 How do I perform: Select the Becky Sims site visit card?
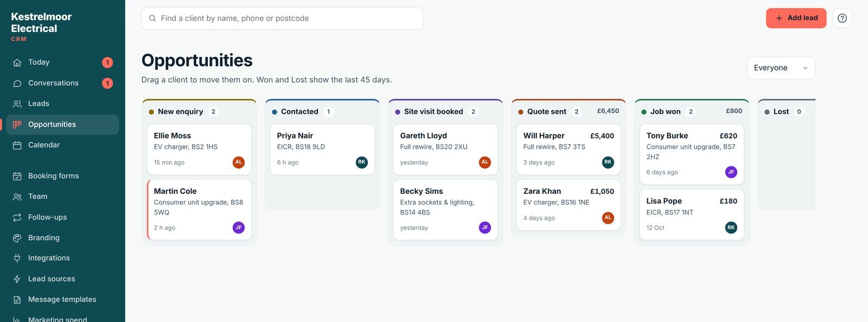pos(445,210)
